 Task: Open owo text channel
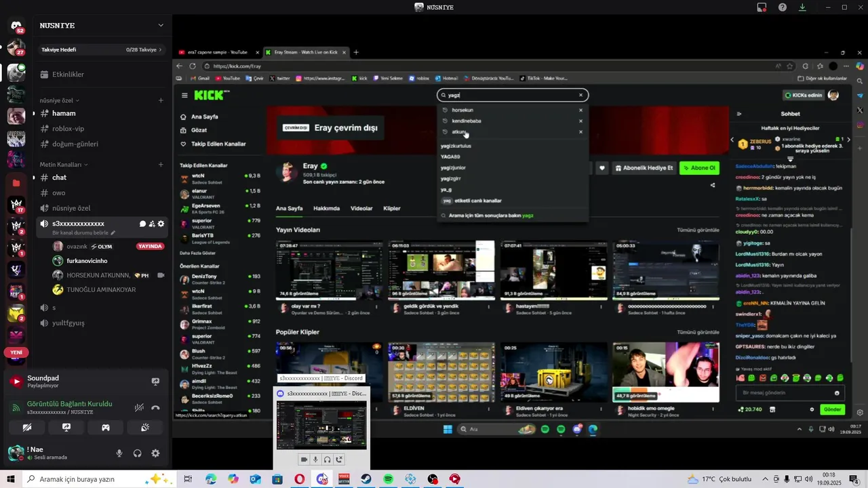point(100,193)
